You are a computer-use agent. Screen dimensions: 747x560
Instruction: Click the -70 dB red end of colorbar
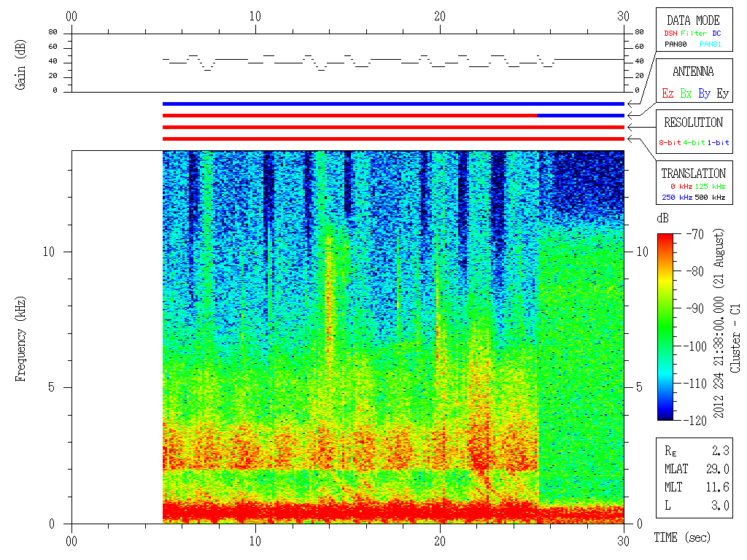(x=665, y=237)
